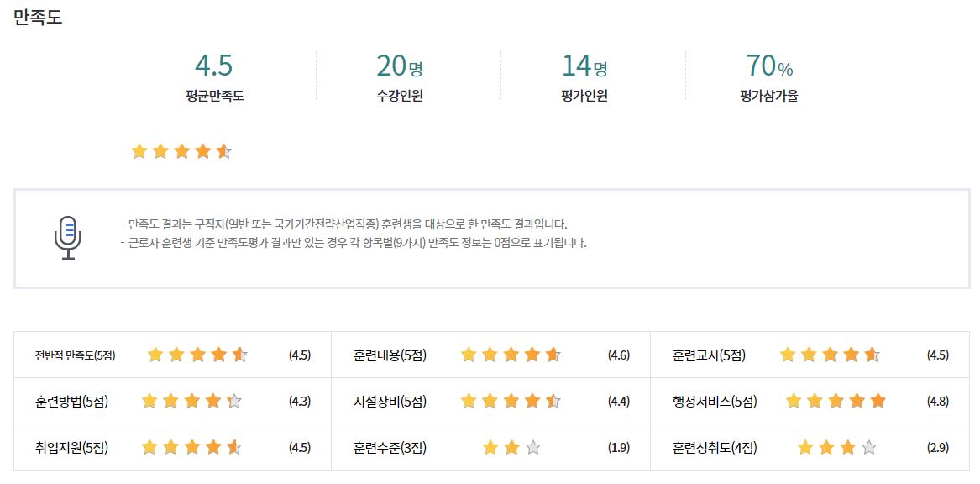Click the 행정서비스 (4.8) score value

click(937, 402)
